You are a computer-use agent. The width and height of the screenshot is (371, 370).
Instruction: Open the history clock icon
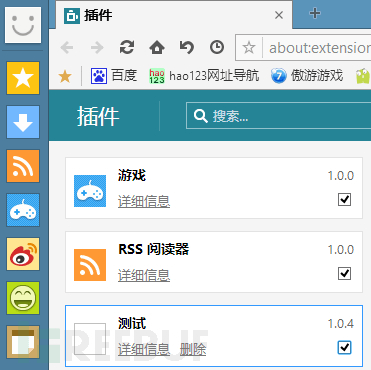pyautogui.click(x=217, y=47)
